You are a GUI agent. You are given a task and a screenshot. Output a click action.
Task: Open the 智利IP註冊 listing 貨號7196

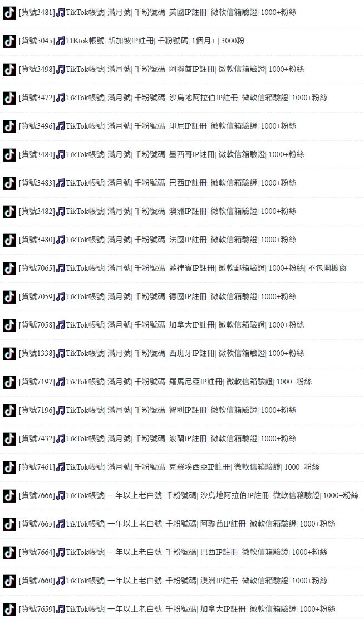click(158, 410)
